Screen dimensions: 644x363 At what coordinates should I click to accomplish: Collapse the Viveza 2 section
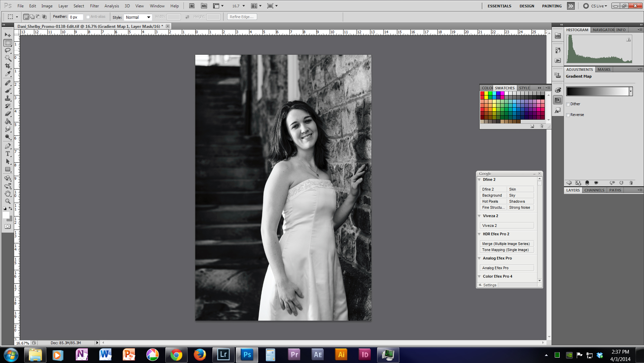point(479,216)
